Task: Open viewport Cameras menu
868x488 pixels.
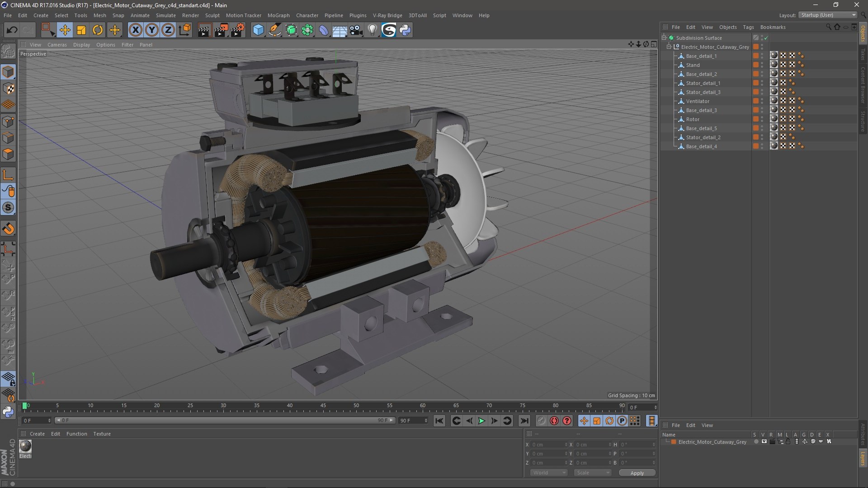Action: click(57, 45)
